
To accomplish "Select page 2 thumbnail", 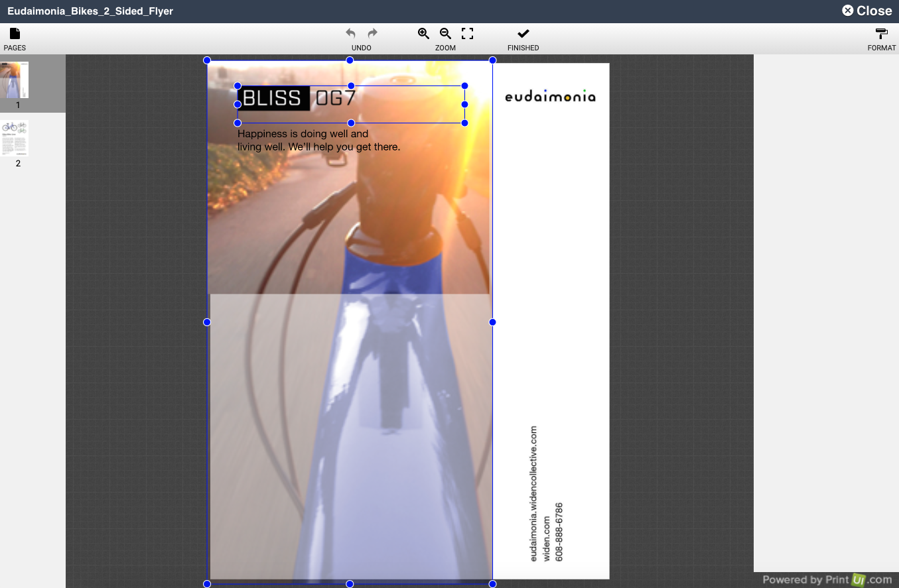I will point(15,138).
